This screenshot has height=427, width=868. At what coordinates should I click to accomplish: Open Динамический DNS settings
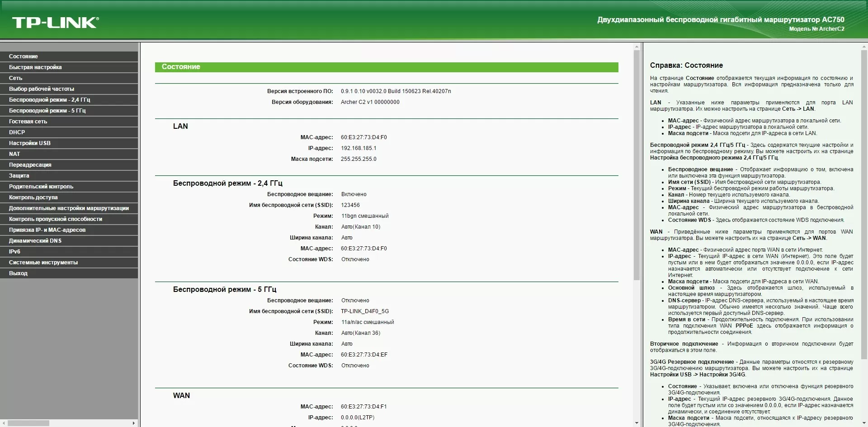69,241
